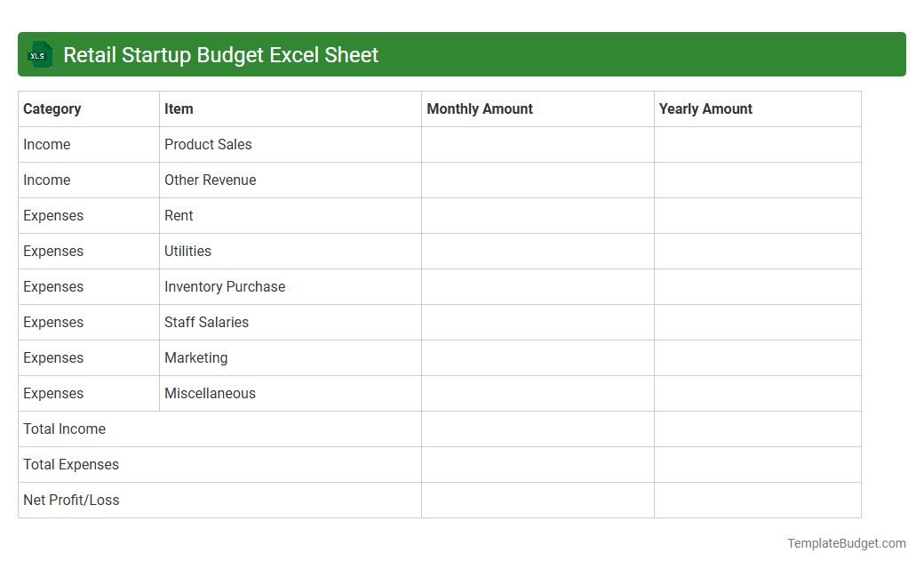
Task: Click the Marketing expense entry
Action: [x=196, y=357]
